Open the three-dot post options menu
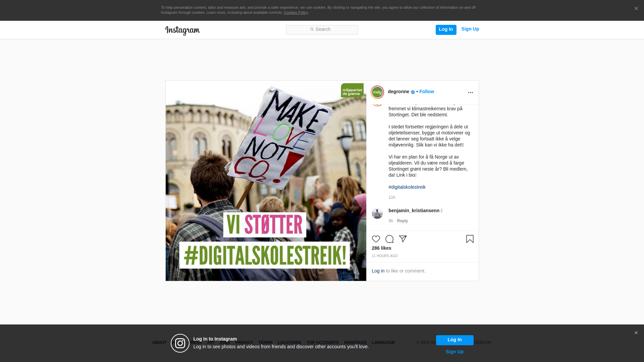The image size is (644, 362). (x=470, y=93)
